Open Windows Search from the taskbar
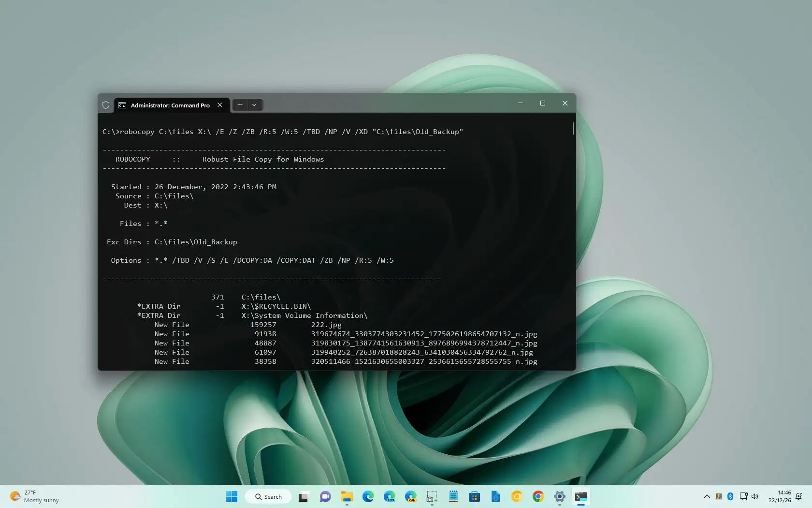 click(268, 496)
